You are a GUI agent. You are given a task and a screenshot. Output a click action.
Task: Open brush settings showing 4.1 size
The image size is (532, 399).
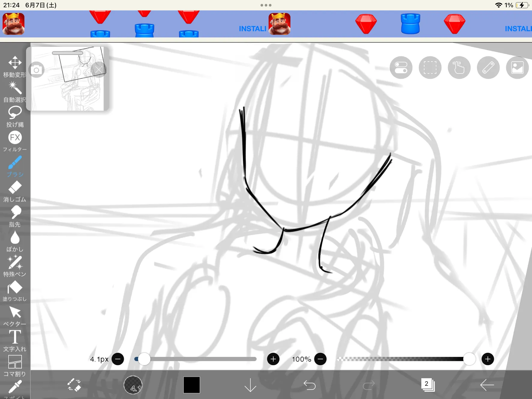click(x=133, y=385)
